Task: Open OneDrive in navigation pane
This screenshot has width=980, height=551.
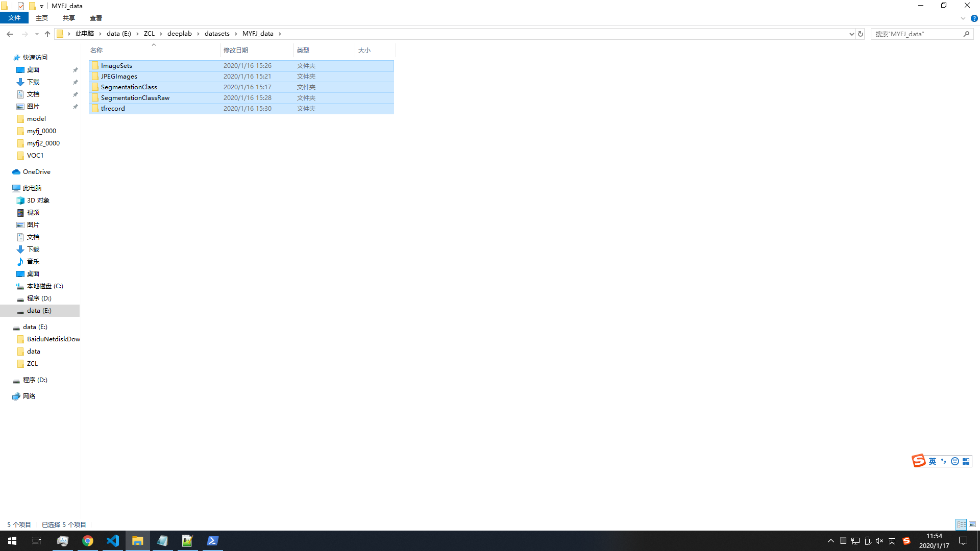Action: [x=36, y=172]
